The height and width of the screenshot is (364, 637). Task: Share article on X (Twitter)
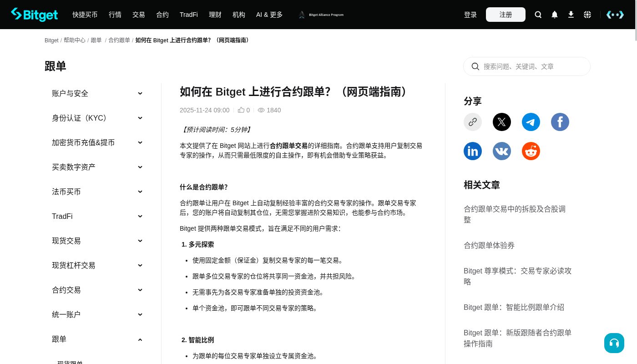tap(502, 122)
